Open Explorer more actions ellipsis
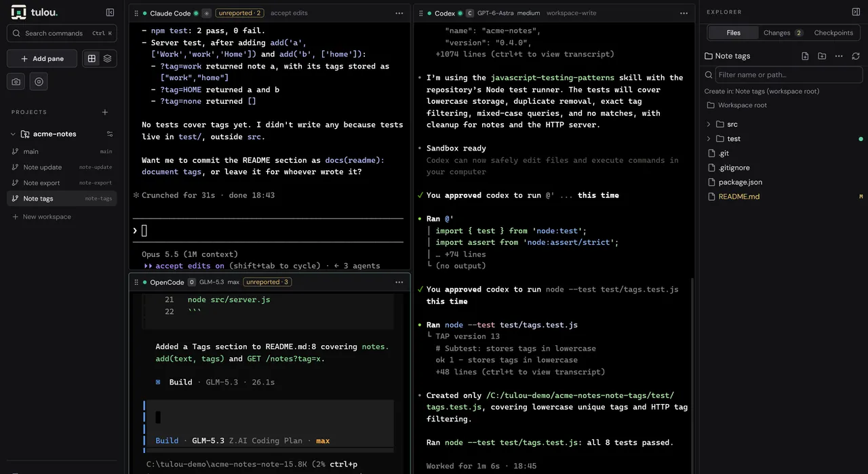The height and width of the screenshot is (474, 868). [839, 56]
